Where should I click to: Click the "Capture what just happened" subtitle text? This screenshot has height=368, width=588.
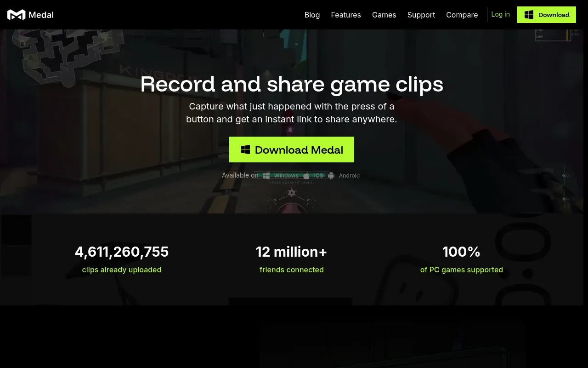tap(292, 113)
